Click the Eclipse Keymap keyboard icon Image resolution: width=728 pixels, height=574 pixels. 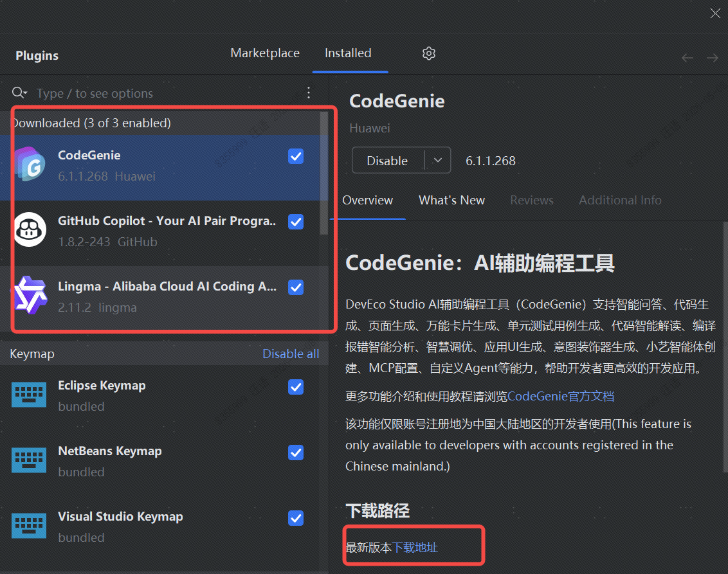pos(29,395)
